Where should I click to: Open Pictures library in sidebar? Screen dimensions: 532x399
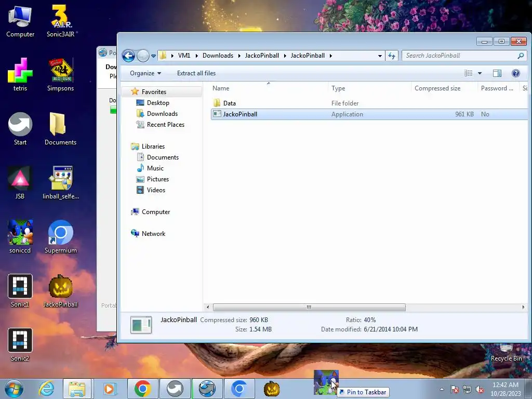158,179
